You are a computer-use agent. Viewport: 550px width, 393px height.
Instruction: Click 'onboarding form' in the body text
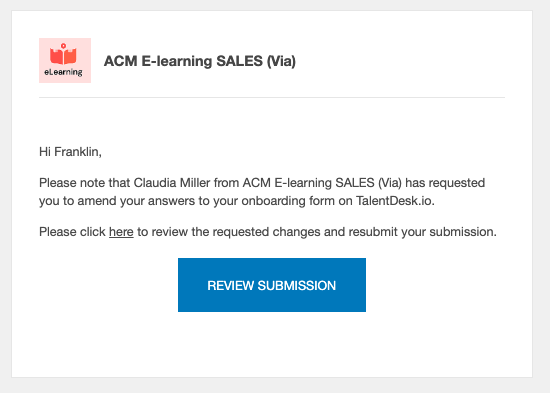(288, 201)
